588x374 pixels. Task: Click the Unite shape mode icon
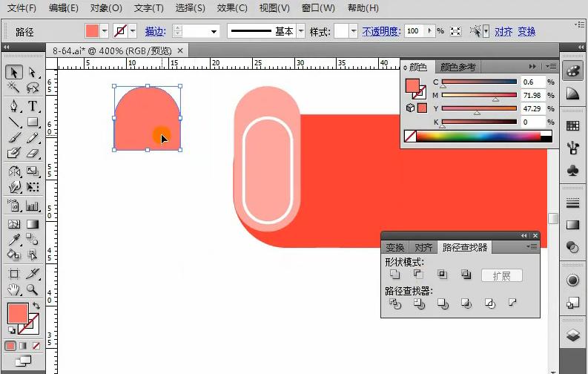click(394, 275)
